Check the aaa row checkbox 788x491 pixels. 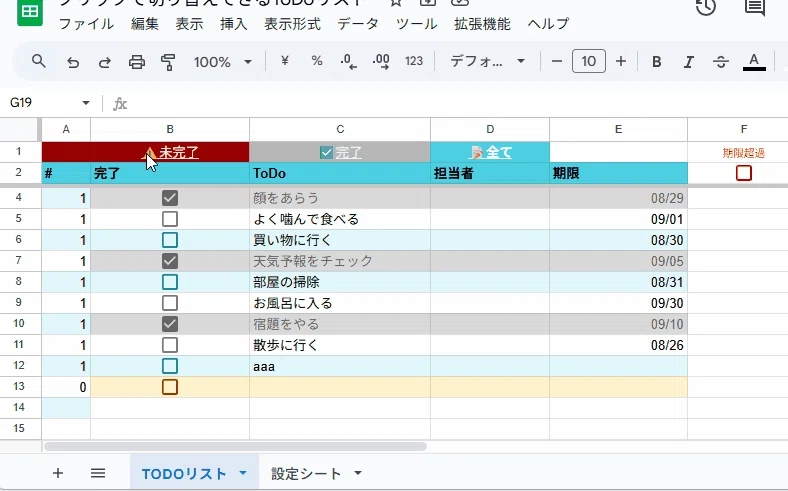point(170,366)
